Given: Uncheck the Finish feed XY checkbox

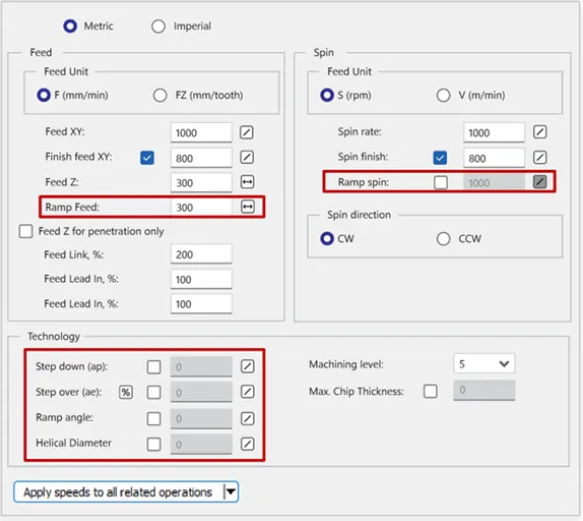Looking at the screenshot, I should coord(147,158).
